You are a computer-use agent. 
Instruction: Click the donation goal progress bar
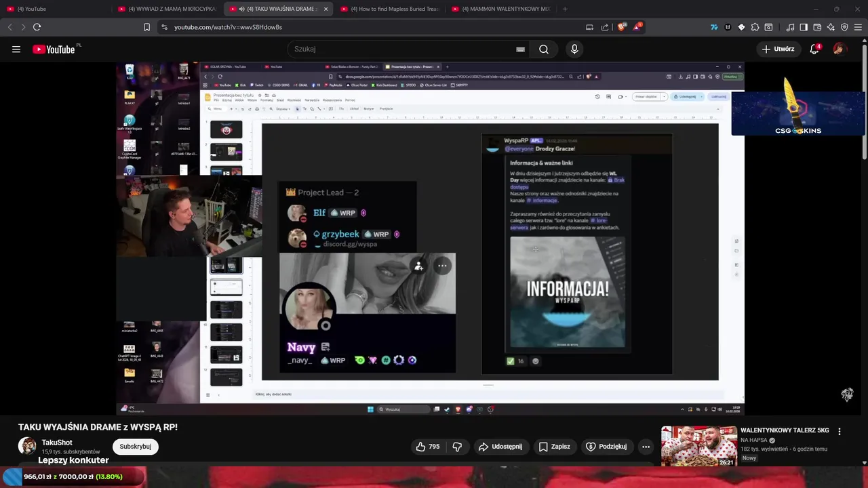pyautogui.click(x=73, y=476)
